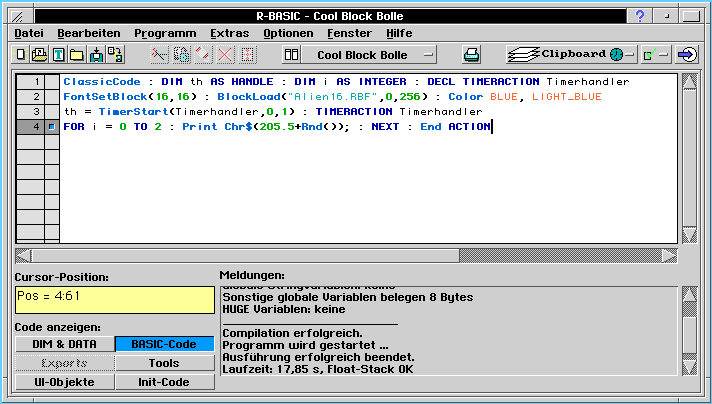The width and height of the screenshot is (712, 404).
Task: Open the green square dropdown in toolbar
Action: 655,54
